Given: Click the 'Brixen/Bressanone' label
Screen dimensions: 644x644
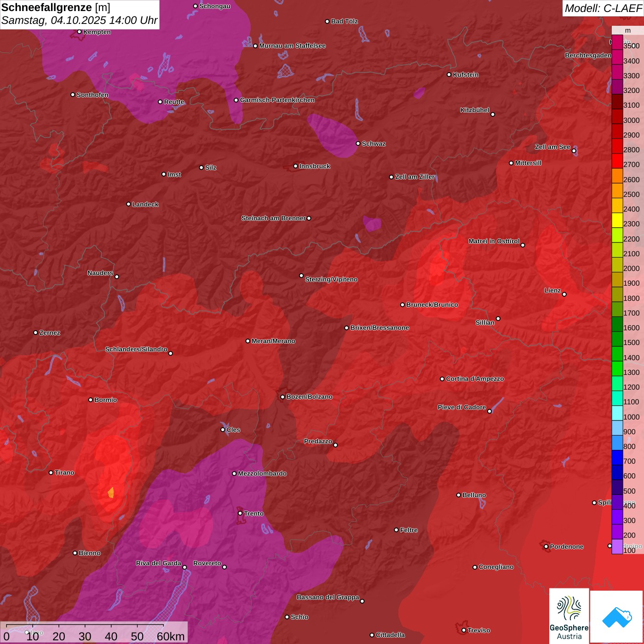Looking at the screenshot, I should pyautogui.click(x=379, y=328).
